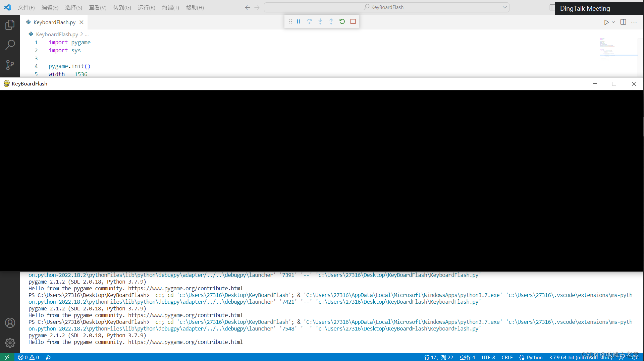Click line 2 import sys
644x361 pixels.
pos(65,50)
